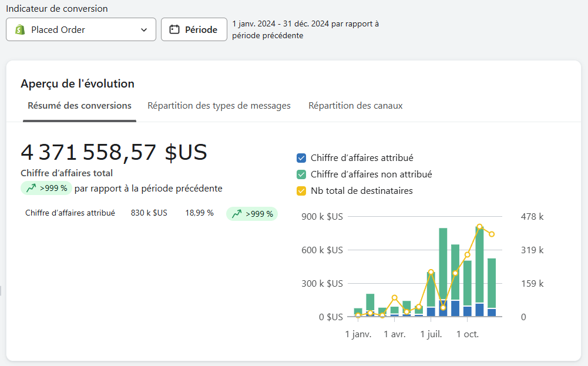This screenshot has width=588, height=366.
Task: Click the Période button
Action: tap(194, 29)
